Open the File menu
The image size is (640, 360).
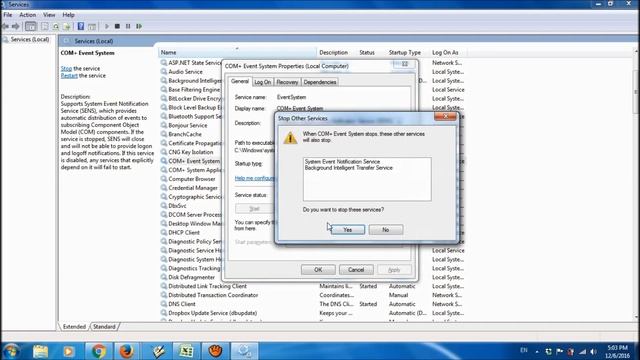pyautogui.click(x=7, y=15)
